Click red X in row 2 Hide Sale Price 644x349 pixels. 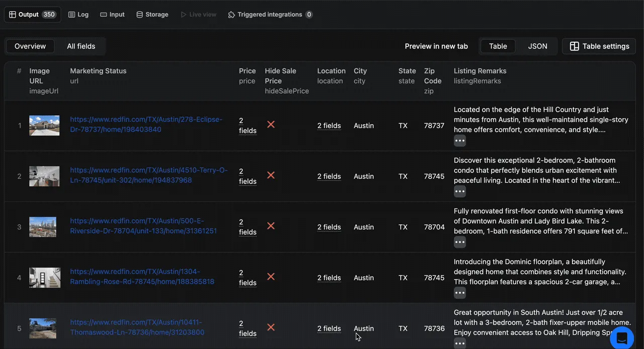pyautogui.click(x=271, y=175)
